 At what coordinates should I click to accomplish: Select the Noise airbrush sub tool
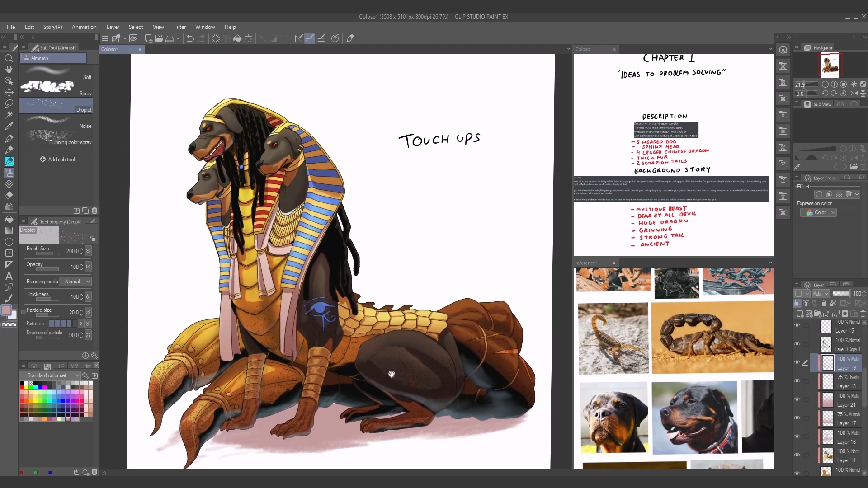tap(56, 121)
